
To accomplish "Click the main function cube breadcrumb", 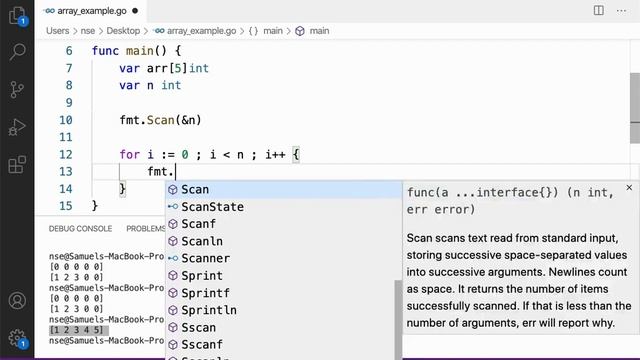I will click(x=312, y=31).
